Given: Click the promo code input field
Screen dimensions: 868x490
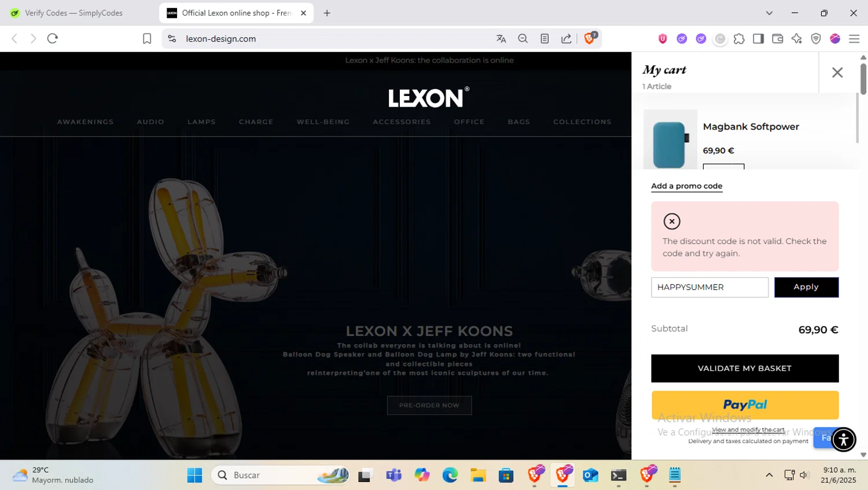Looking at the screenshot, I should tap(709, 288).
